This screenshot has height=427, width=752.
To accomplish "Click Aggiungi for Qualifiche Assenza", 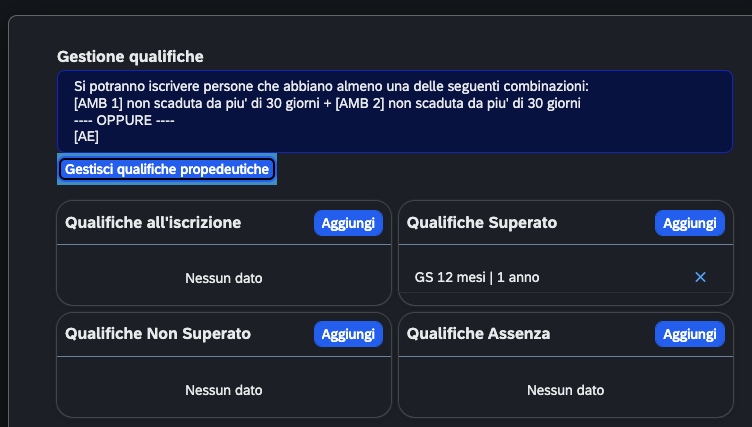I will pos(690,333).
